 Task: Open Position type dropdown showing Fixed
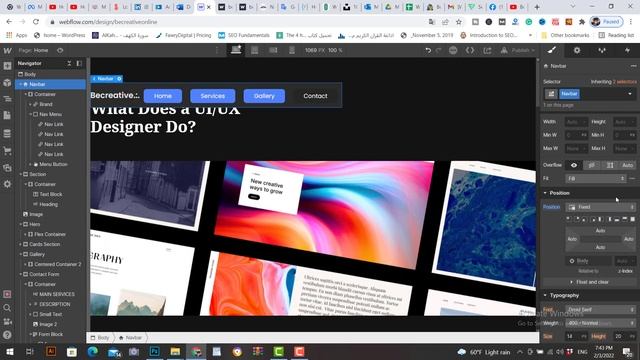[x=600, y=207]
